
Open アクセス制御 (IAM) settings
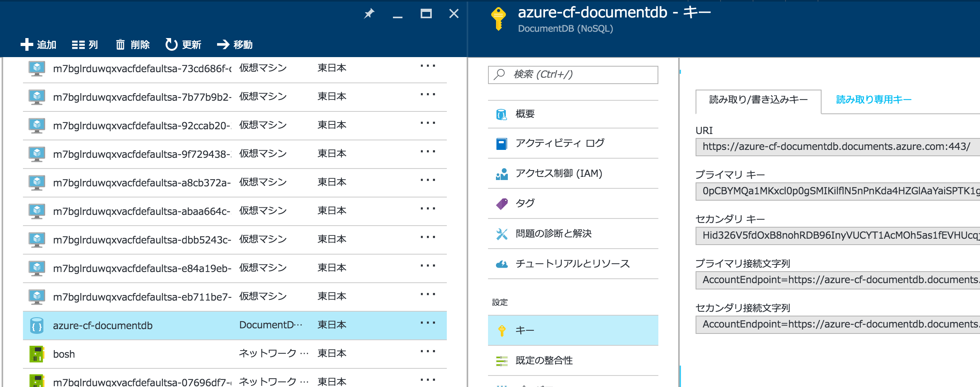(559, 173)
